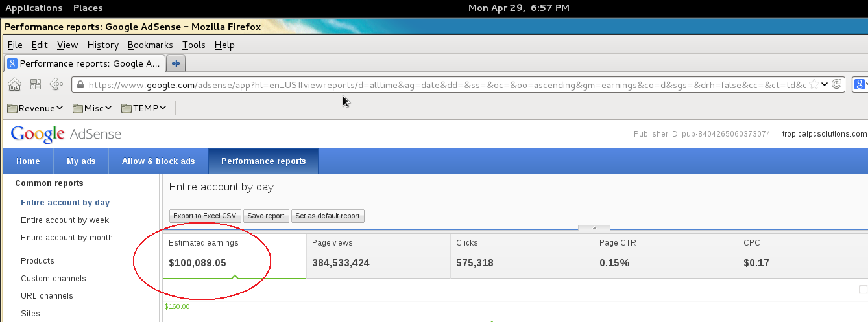
Task: Click the Common reports heading
Action: pyautogui.click(x=49, y=183)
